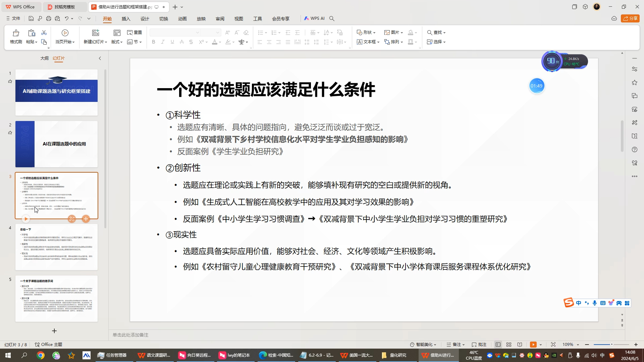The height and width of the screenshot is (362, 644).
Task: Select the 格式刷 format painter tool
Action: click(15, 37)
